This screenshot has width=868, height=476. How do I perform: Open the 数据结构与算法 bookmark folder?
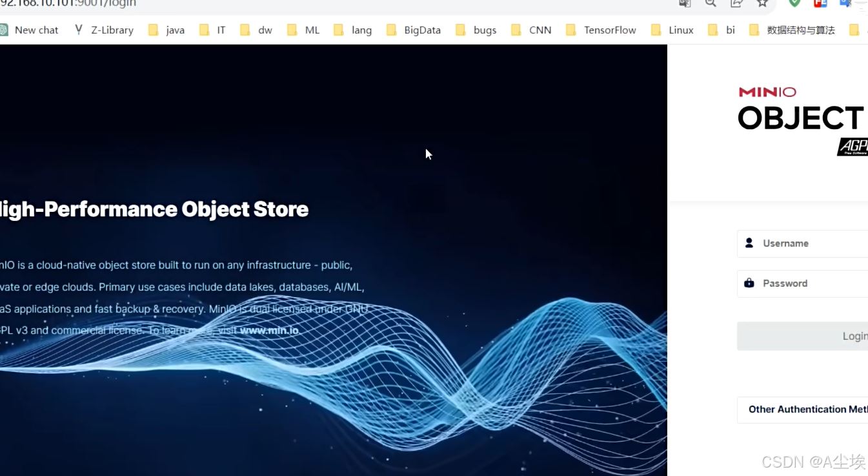point(792,30)
